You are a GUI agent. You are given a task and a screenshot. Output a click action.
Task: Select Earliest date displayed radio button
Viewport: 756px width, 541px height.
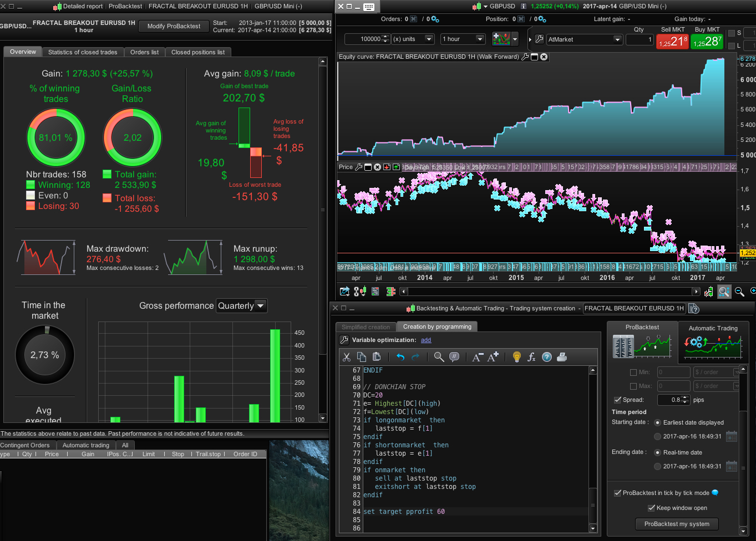(x=658, y=422)
